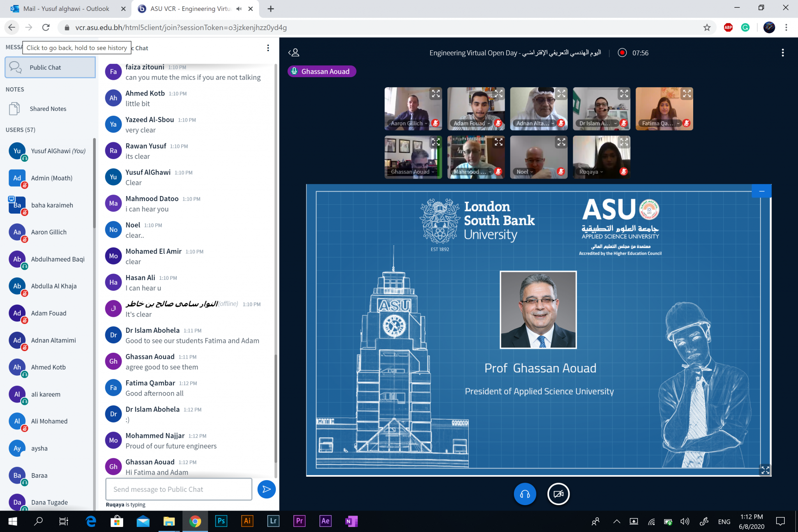The image size is (798, 532).
Task: Fullscreen Ghassan Aouad's webcam
Action: tap(436, 142)
